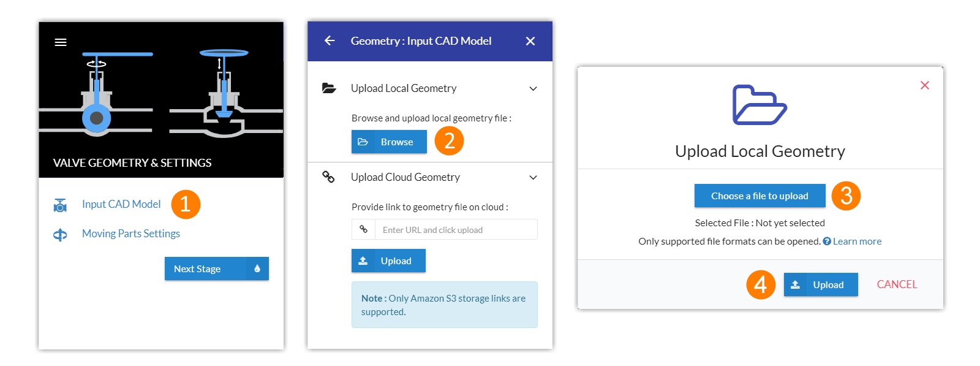Collapse the Upload Cloud Geometry section
The height and width of the screenshot is (366, 980).
533,178
